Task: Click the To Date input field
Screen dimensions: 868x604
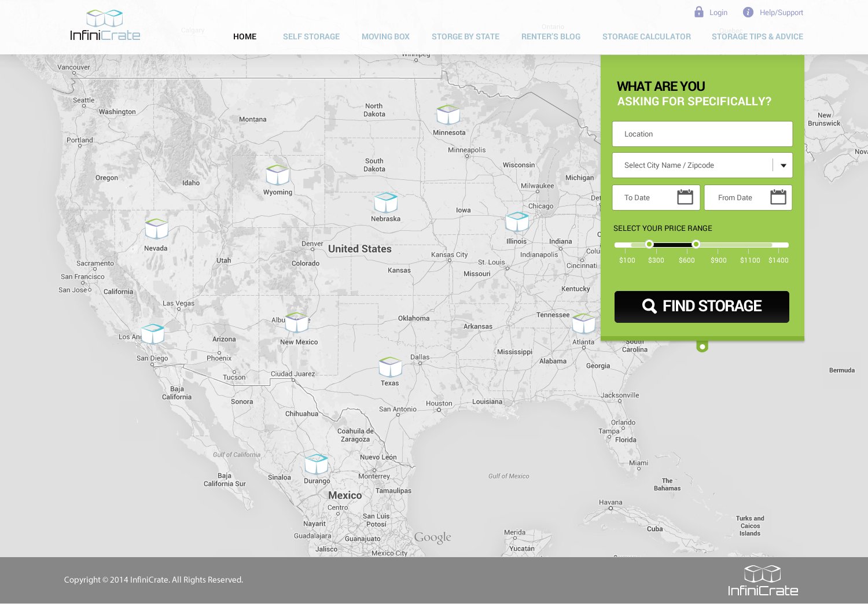Action: 656,197
